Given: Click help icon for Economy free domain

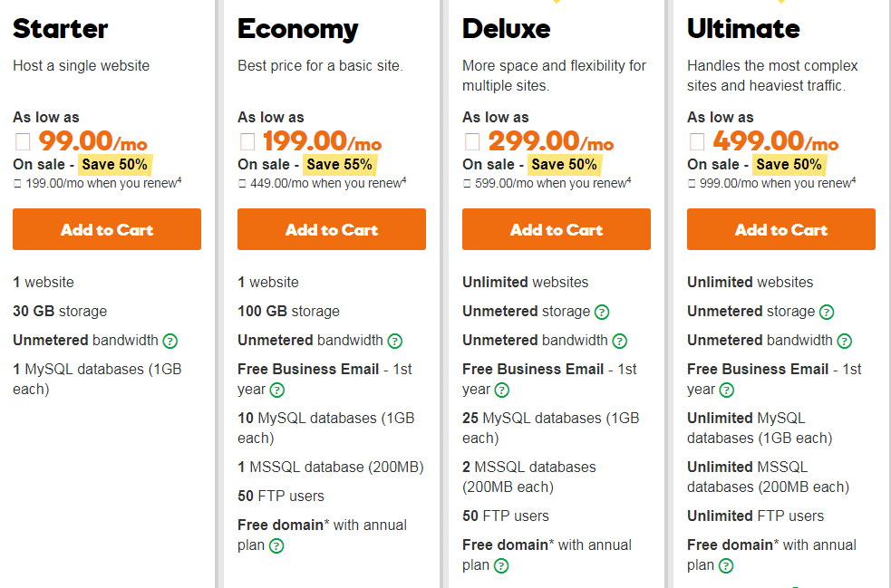Looking at the screenshot, I should click(276, 546).
